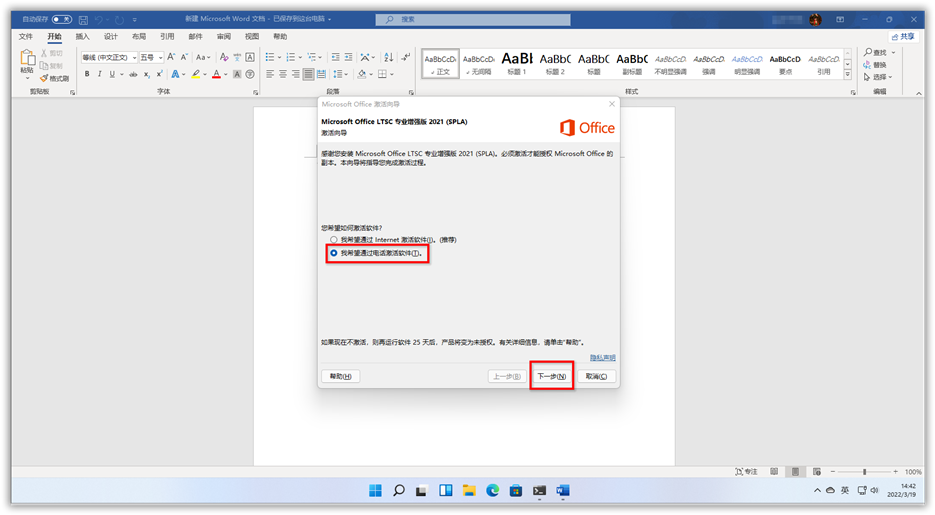
Task: Open Microsoft Edge from taskbar
Action: click(493, 491)
